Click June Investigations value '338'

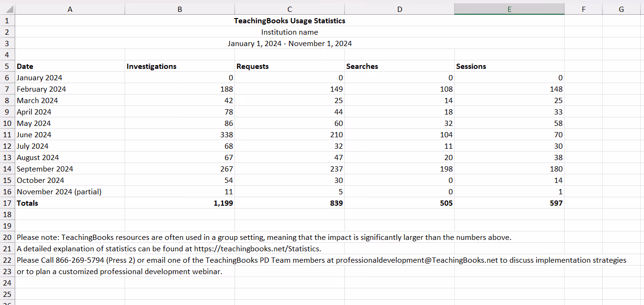click(180, 135)
